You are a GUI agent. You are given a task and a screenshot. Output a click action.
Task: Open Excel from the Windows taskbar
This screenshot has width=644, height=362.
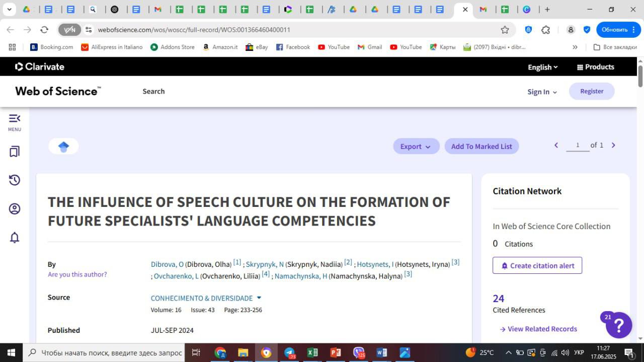312,352
